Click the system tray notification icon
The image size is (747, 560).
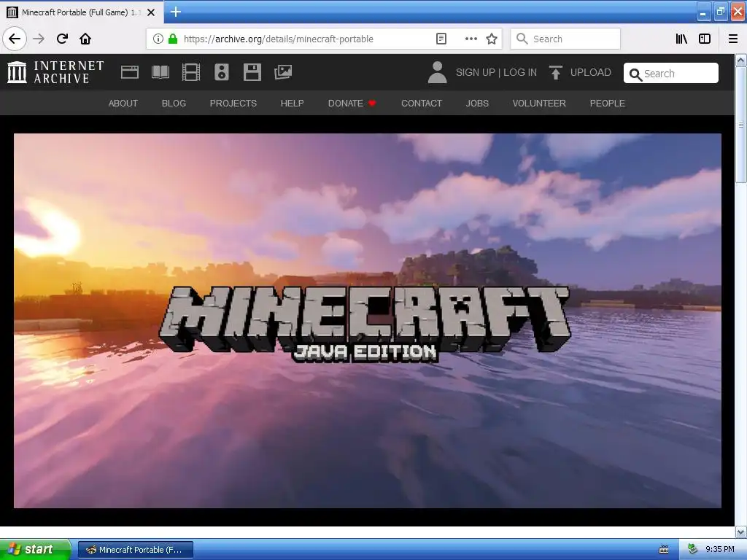[692, 550]
